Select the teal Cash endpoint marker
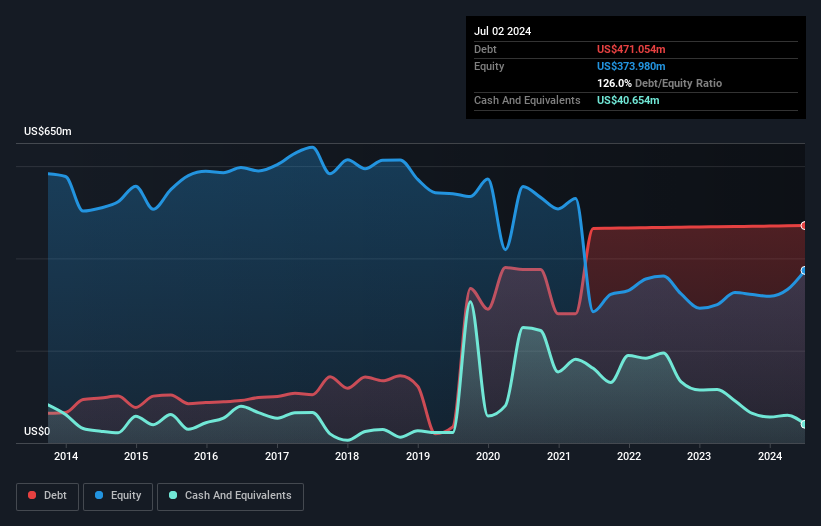Viewport: 821px width, 526px height. coord(804,424)
